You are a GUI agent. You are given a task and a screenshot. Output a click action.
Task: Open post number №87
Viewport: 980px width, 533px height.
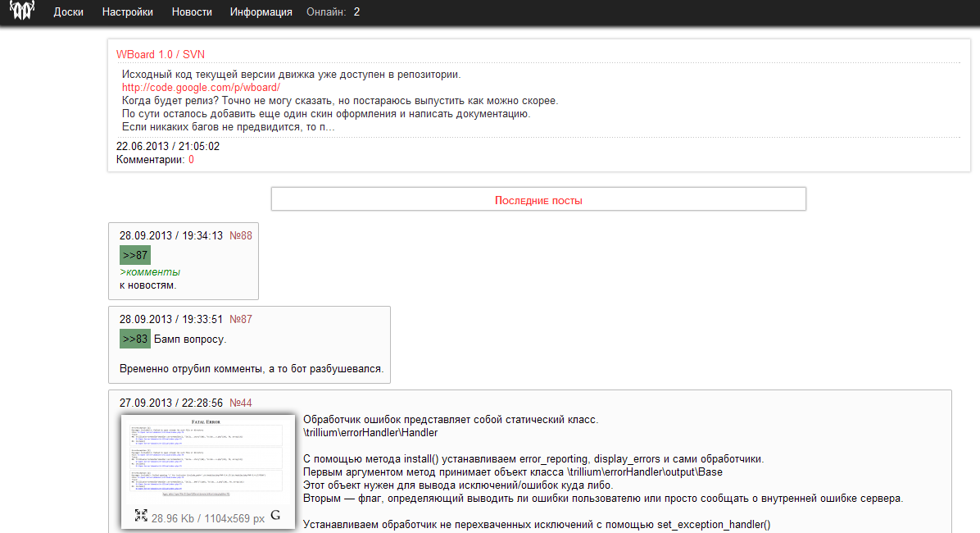241,319
